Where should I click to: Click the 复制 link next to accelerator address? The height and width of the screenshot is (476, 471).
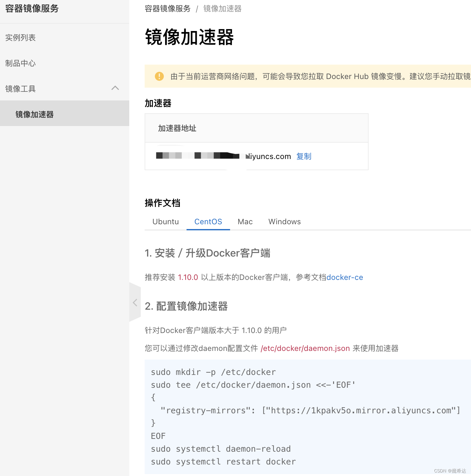tap(304, 156)
